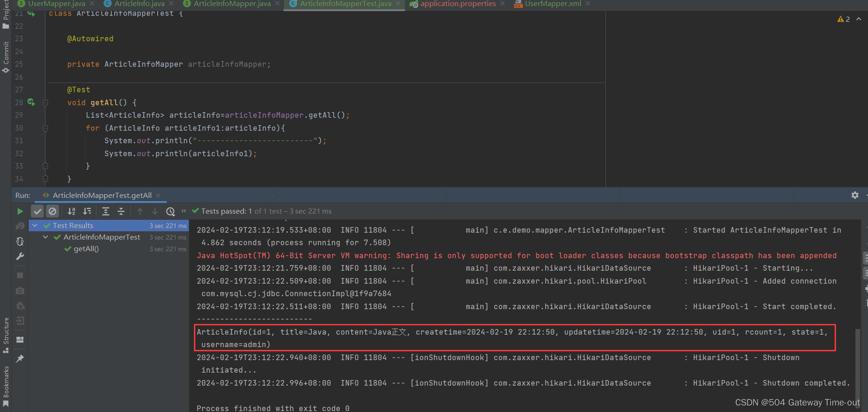Switch to application.properties tab
The image size is (868, 412).
pos(458,4)
